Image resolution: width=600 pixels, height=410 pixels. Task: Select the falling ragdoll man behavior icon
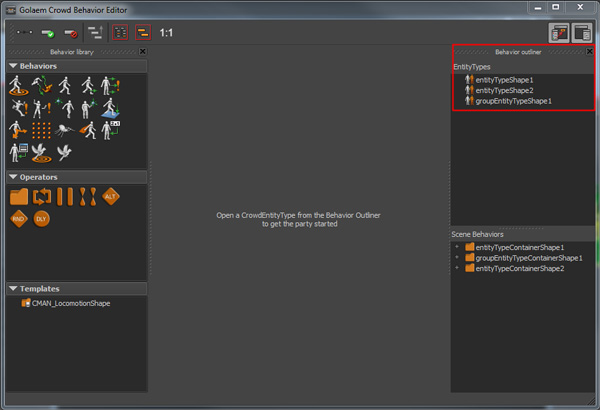click(x=19, y=108)
